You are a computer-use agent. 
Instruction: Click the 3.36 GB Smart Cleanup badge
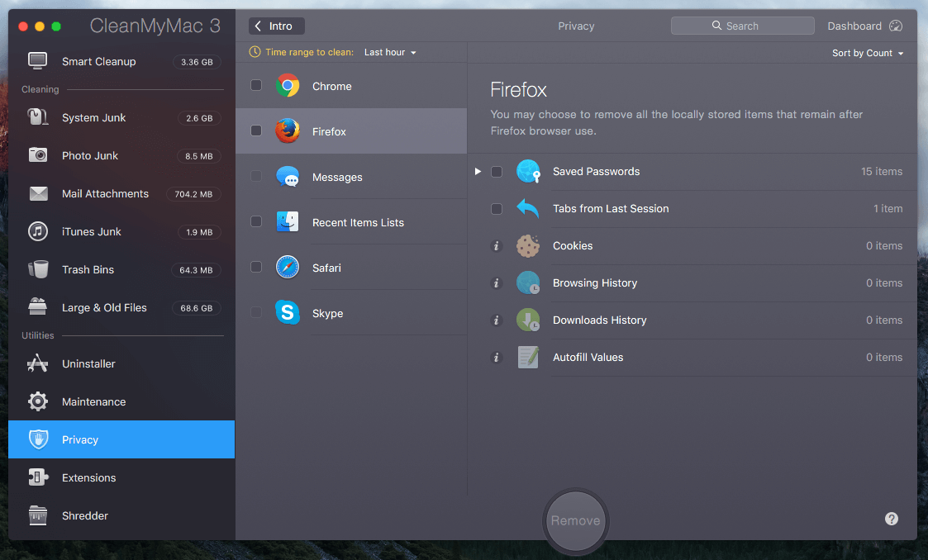click(197, 61)
